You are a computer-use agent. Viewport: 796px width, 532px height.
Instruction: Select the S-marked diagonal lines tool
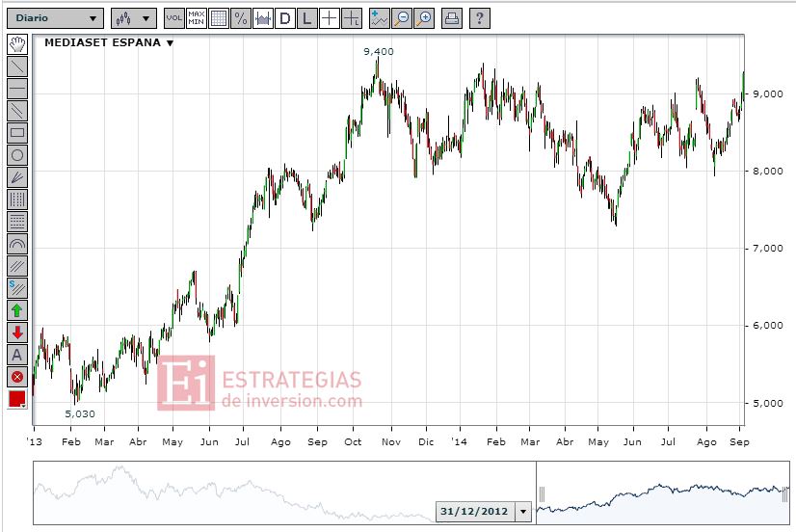point(17,288)
